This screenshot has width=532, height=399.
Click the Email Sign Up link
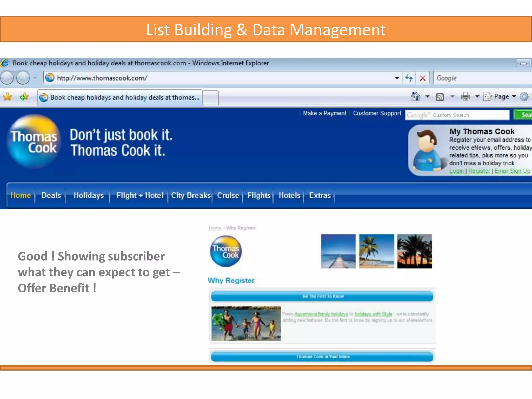click(512, 171)
